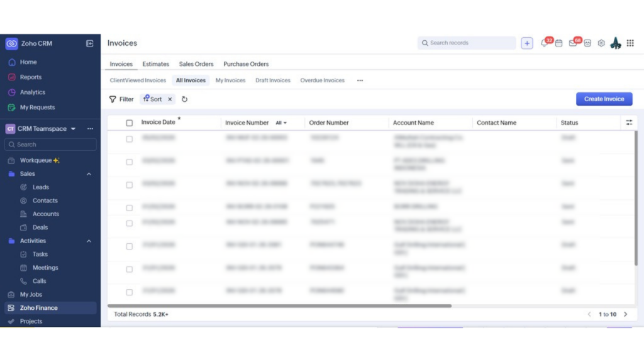Image resolution: width=644 pixels, height=362 pixels.
Task: Open the mail icon with red badge
Action: (x=573, y=43)
